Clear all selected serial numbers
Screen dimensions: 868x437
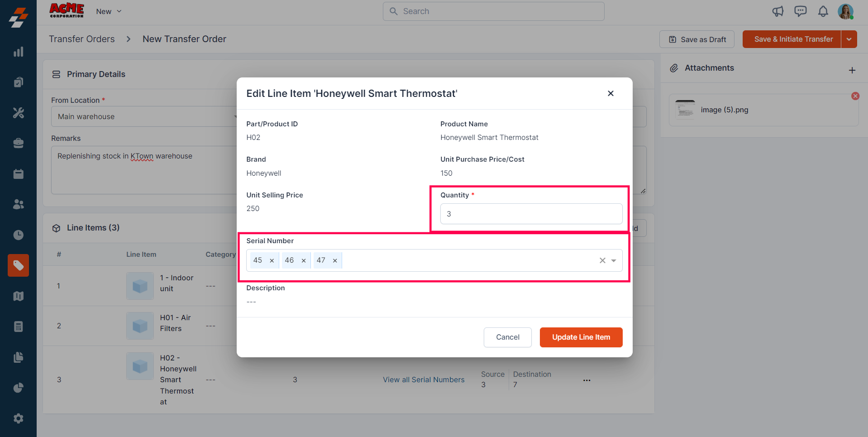coord(602,260)
